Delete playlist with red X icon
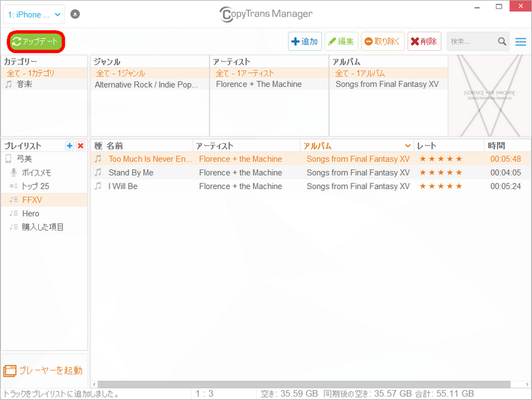The image size is (532, 400). tap(80, 146)
